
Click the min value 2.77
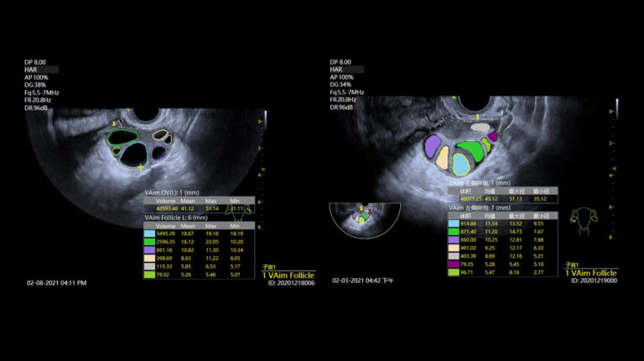pyautogui.click(x=538, y=272)
